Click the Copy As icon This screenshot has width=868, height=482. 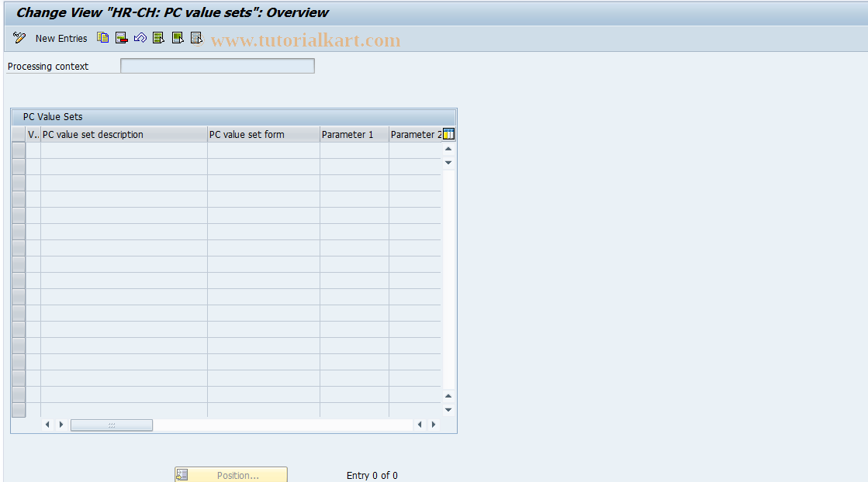pyautogui.click(x=103, y=38)
